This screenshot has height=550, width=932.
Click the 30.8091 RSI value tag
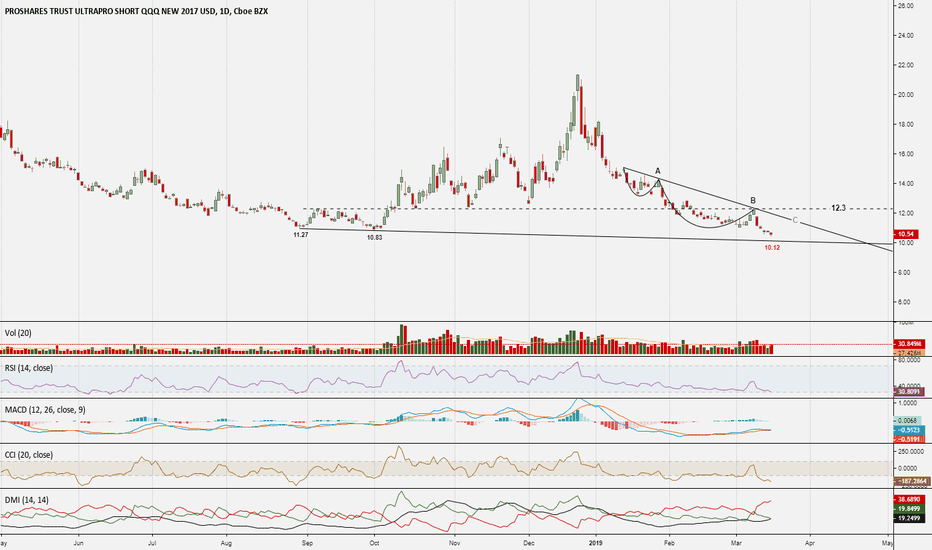click(909, 392)
